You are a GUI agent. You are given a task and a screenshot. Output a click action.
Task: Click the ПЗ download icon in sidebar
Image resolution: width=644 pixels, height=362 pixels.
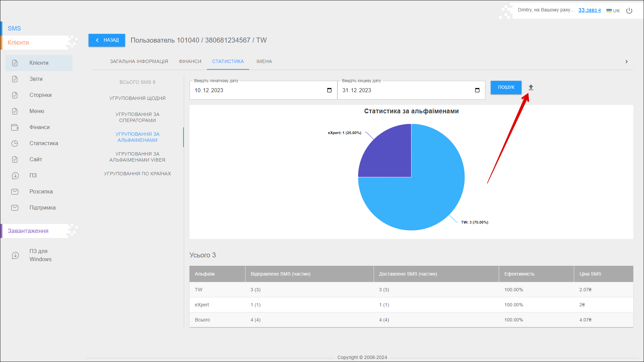click(15, 176)
